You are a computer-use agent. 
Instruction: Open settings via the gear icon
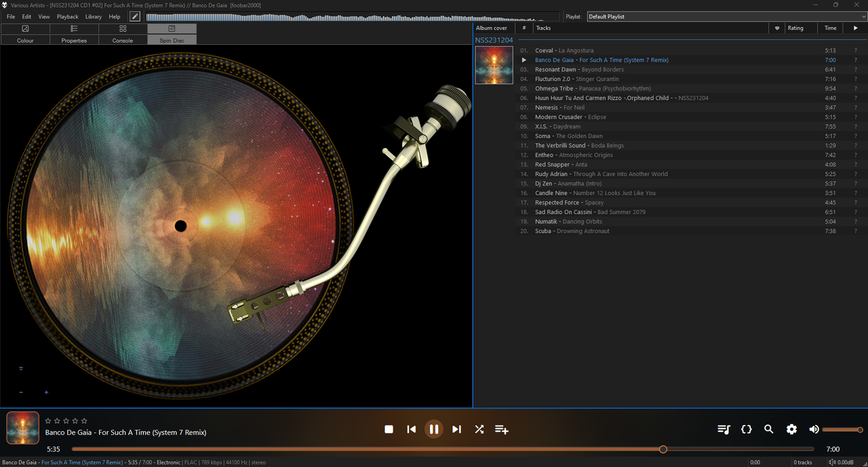(791, 429)
